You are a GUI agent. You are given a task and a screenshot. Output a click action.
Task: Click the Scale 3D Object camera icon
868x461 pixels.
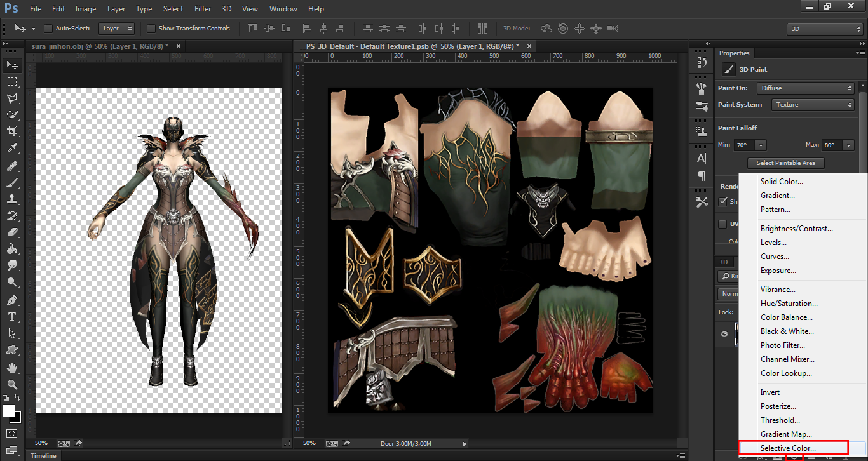pyautogui.click(x=613, y=29)
